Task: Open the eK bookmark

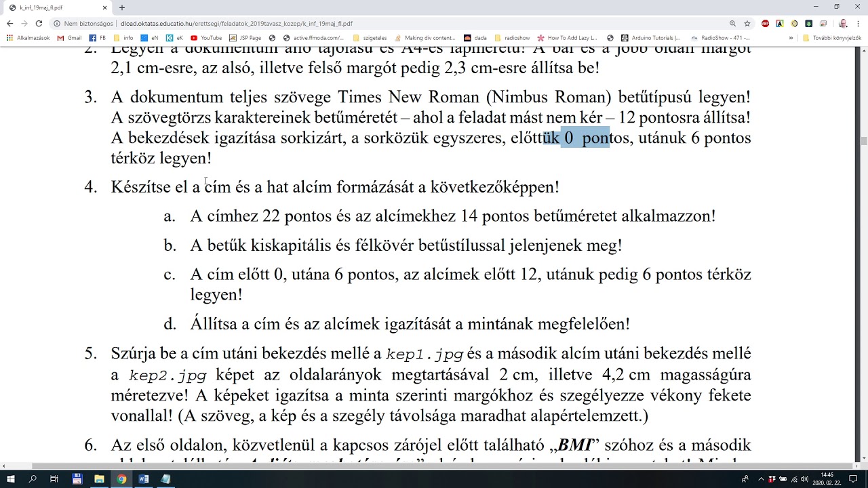Action: (x=175, y=38)
